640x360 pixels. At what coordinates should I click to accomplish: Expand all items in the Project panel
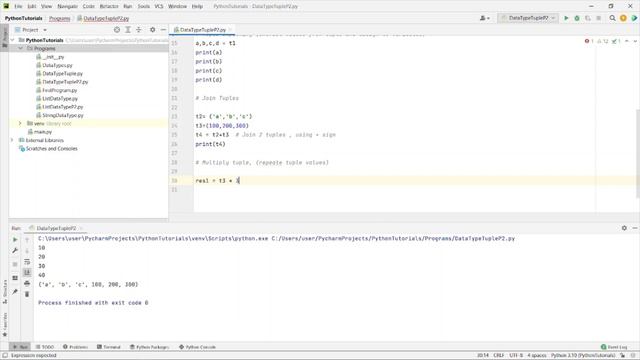(x=128, y=30)
